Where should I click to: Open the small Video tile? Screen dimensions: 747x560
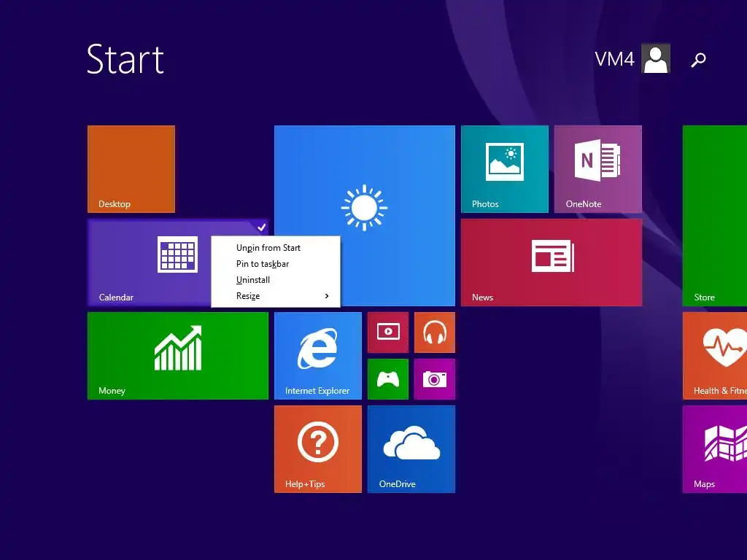(388, 332)
